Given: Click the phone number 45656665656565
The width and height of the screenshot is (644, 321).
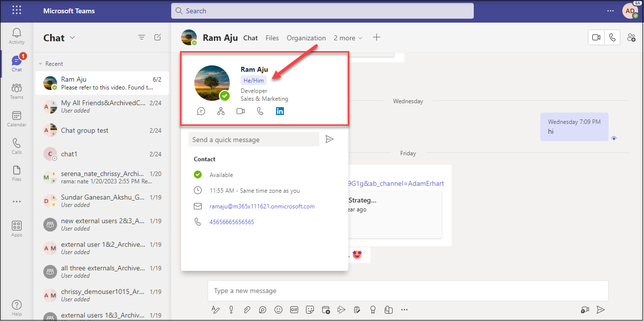Looking at the screenshot, I should tap(232, 222).
